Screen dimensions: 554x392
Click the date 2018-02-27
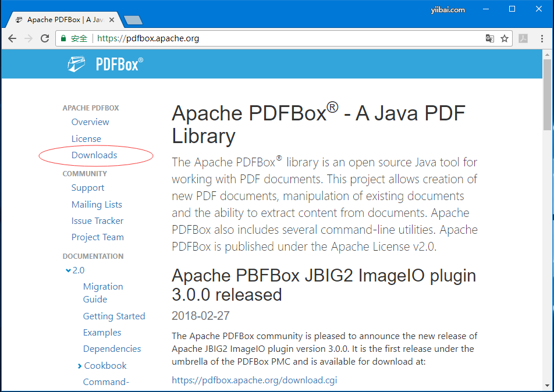201,316
